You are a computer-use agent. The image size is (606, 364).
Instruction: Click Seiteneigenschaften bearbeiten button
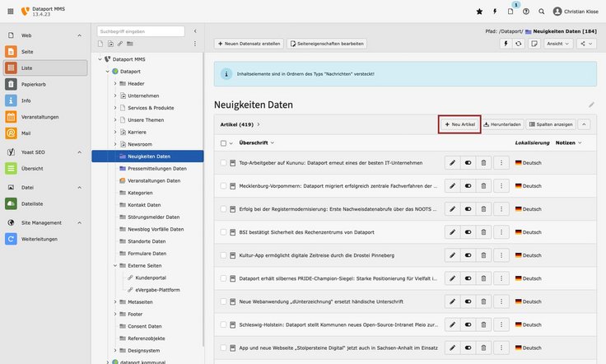tap(328, 43)
